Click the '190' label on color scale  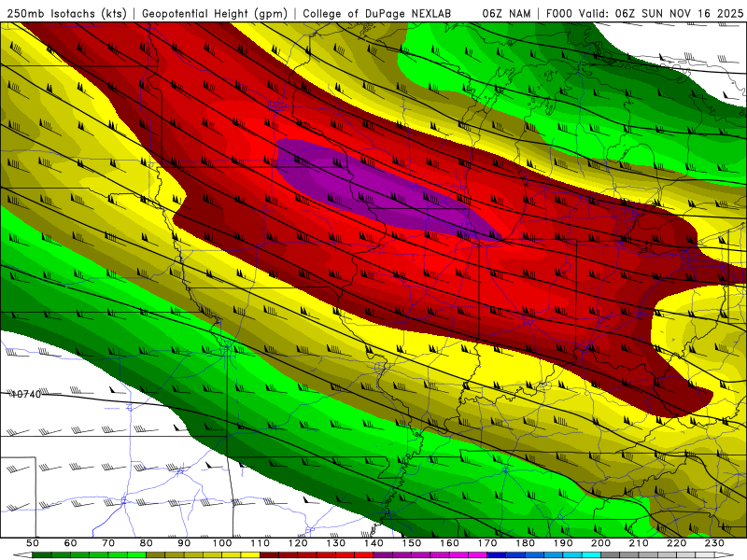pyautogui.click(x=563, y=543)
